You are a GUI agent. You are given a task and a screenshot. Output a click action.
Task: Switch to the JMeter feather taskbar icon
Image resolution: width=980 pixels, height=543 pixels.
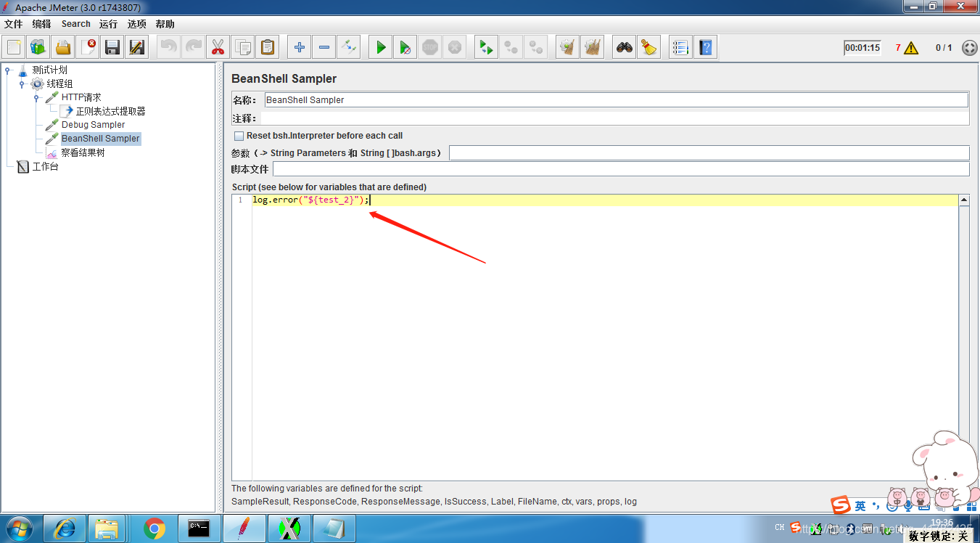244,528
